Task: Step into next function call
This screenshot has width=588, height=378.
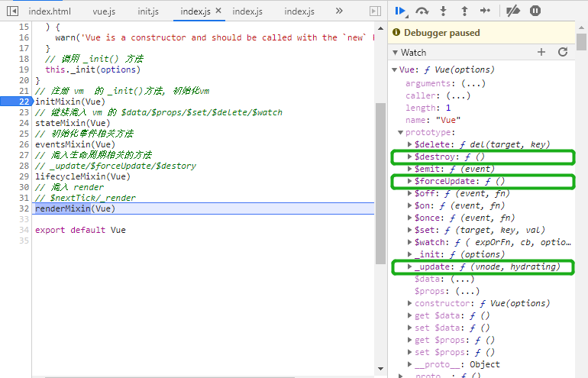Action: (x=443, y=11)
